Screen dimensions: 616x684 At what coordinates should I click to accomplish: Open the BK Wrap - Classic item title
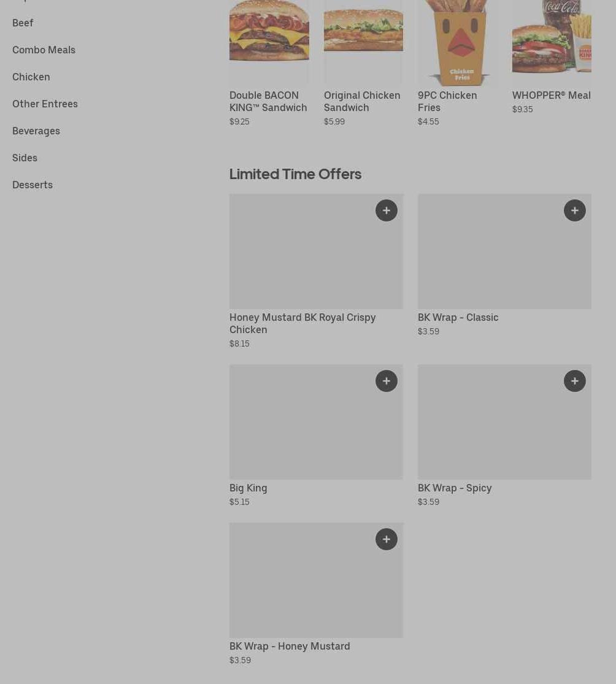coord(458,318)
